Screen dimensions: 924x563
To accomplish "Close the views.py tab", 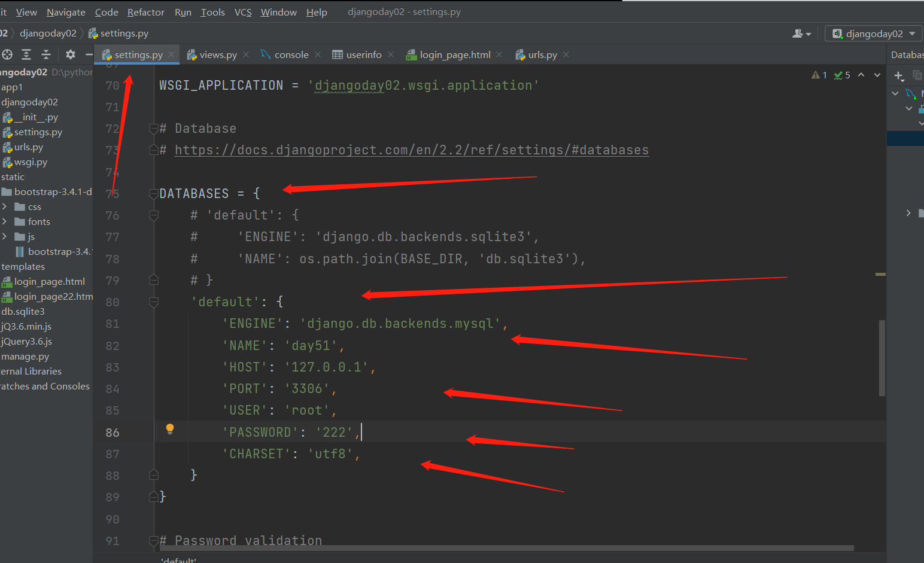I will [x=245, y=54].
